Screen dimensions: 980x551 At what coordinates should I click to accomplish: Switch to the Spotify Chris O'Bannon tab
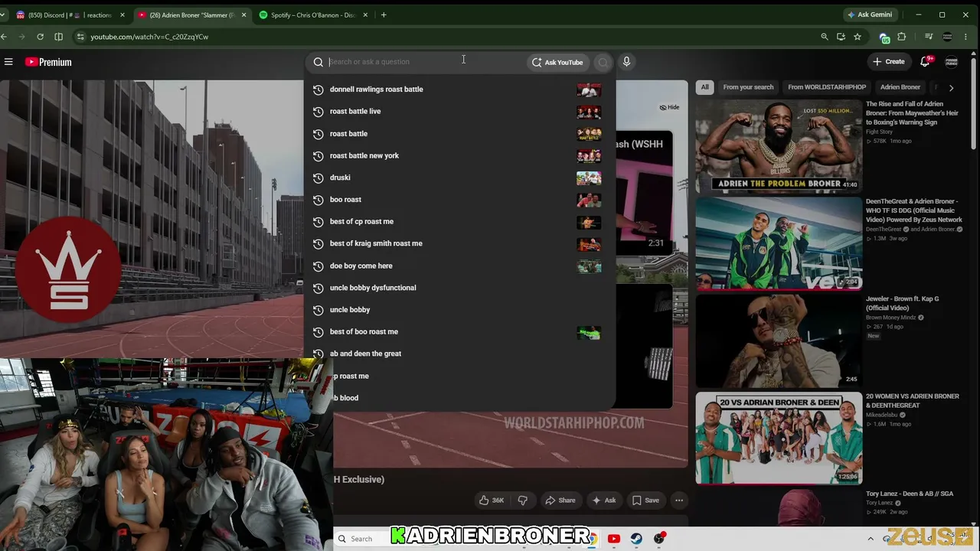click(314, 15)
